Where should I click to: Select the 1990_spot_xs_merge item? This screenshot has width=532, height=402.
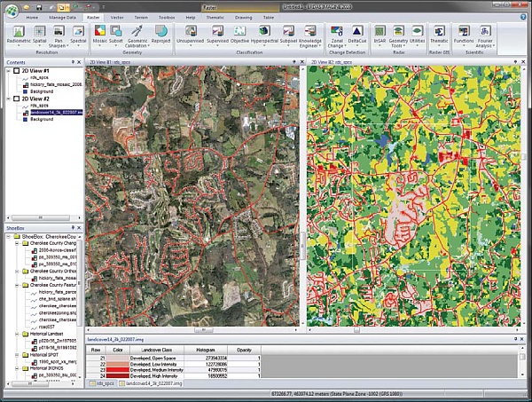click(58, 362)
